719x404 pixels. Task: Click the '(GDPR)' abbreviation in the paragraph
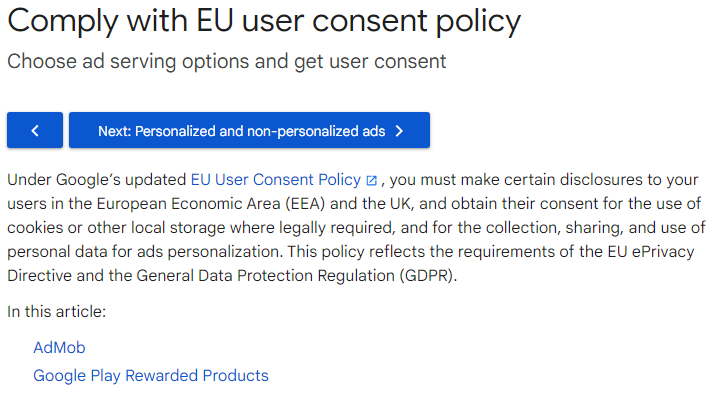tap(428, 276)
